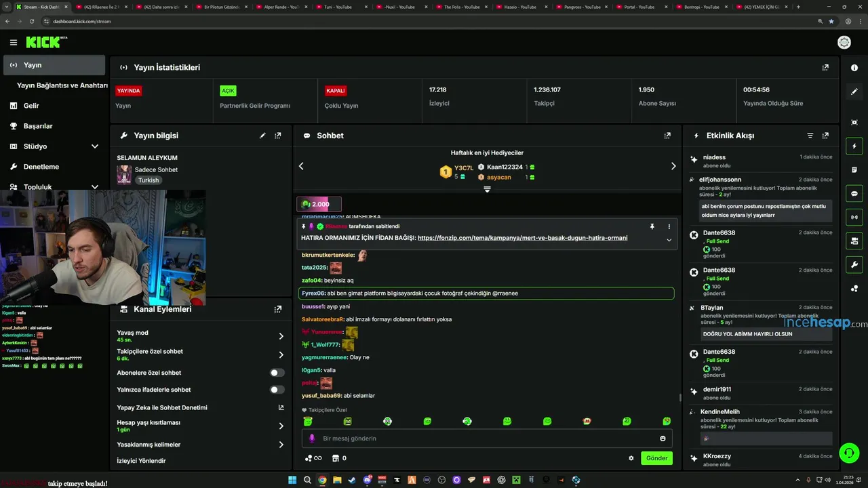Viewport: 868px width, 488px height.
Task: Toggle the chat bubble icon in right sidebar
Action: (x=854, y=194)
